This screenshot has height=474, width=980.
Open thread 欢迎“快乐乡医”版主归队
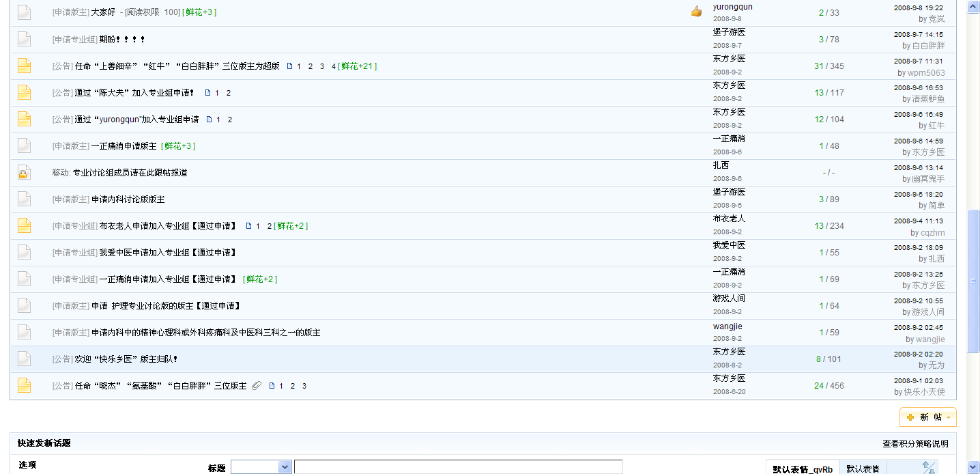point(126,359)
